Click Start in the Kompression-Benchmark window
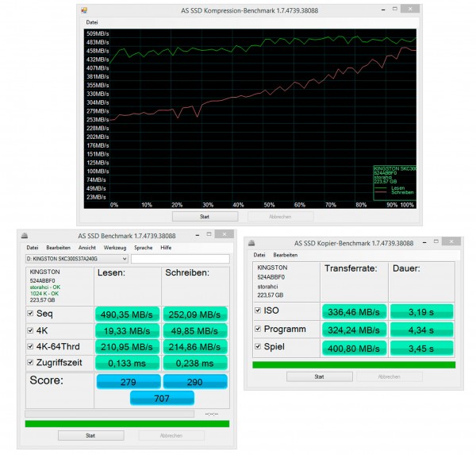This screenshot has height=455, width=476. click(x=205, y=217)
